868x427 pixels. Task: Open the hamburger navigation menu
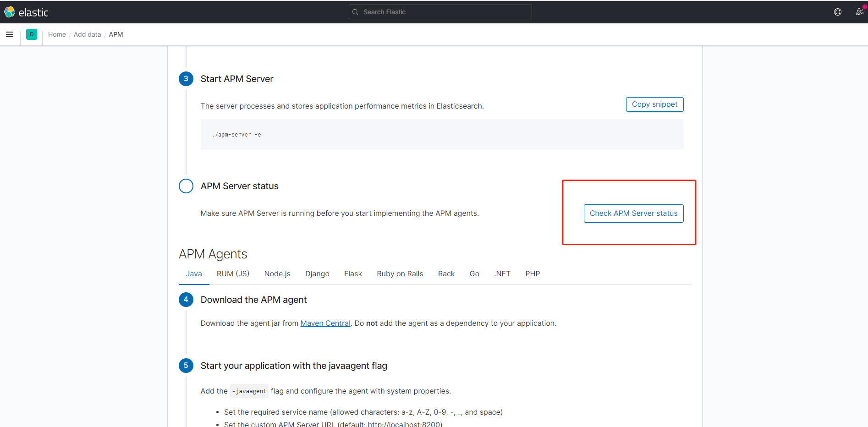(x=10, y=34)
